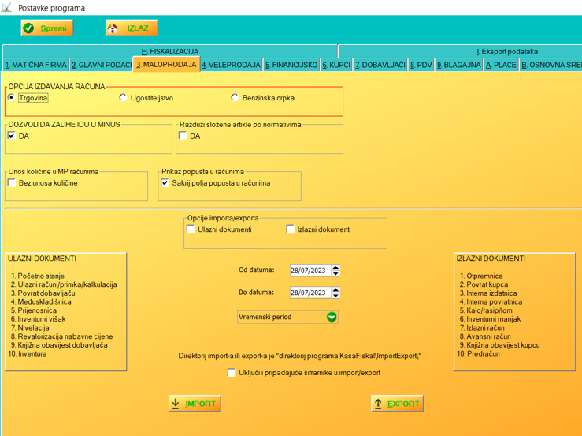
Task: Click green arrow icon beside Vremenski period
Action: [x=331, y=317]
